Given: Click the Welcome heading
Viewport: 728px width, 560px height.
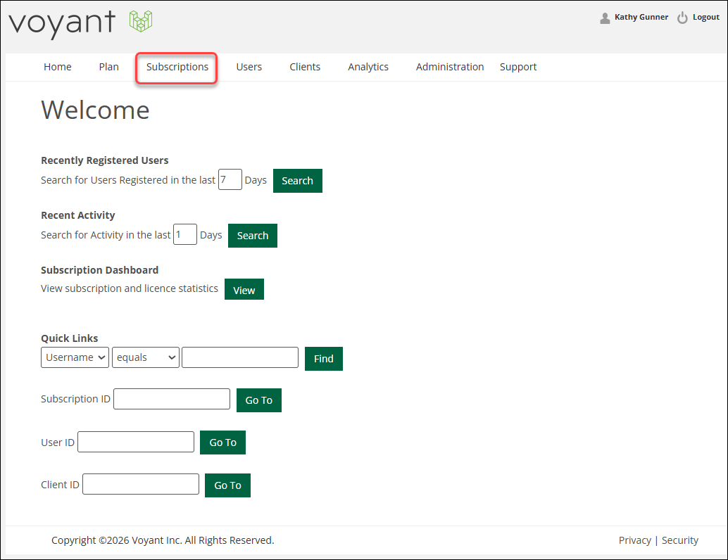Looking at the screenshot, I should (95, 110).
